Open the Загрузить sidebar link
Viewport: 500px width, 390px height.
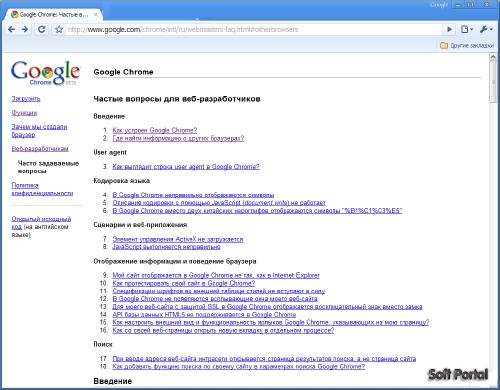(x=26, y=99)
